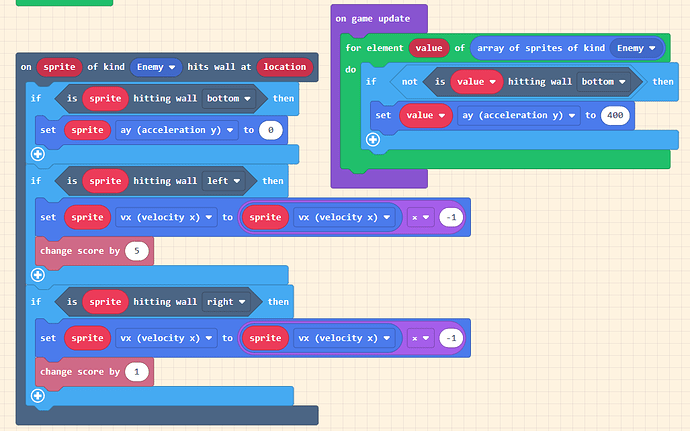Select 'change score by' 1 block
The width and height of the screenshot is (690, 431).
tap(80, 372)
